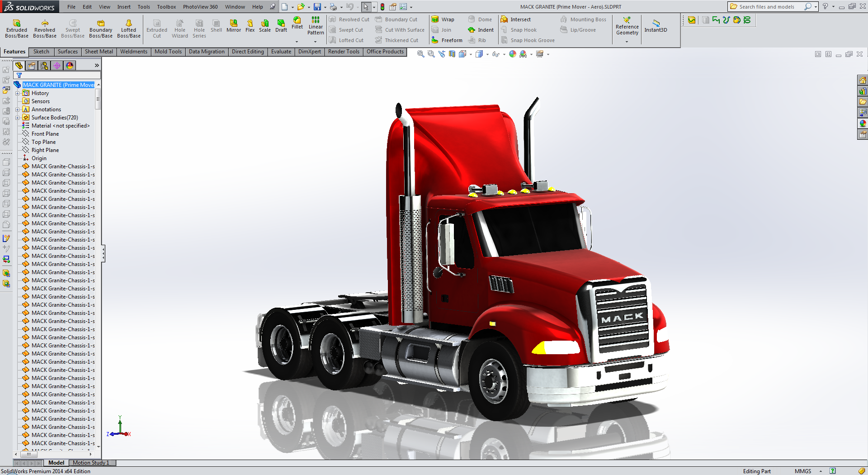Click the Previous View icon
The height and width of the screenshot is (475, 868).
tap(442, 54)
